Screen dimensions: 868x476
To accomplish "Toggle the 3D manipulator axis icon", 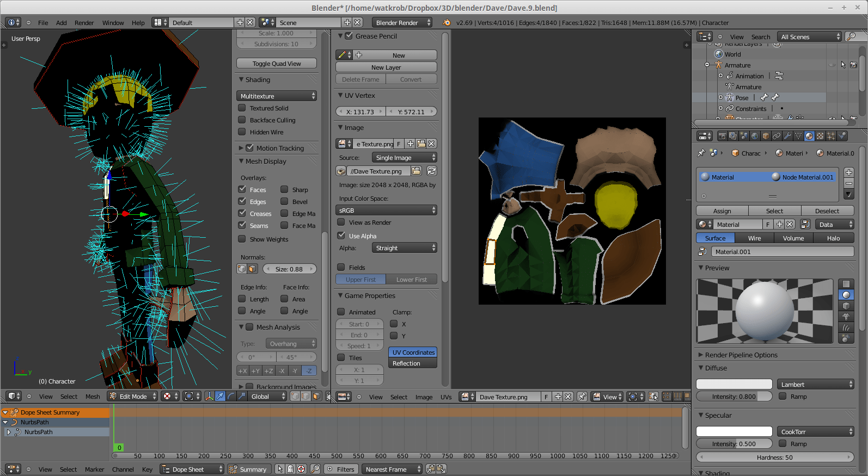I will 209,397.
